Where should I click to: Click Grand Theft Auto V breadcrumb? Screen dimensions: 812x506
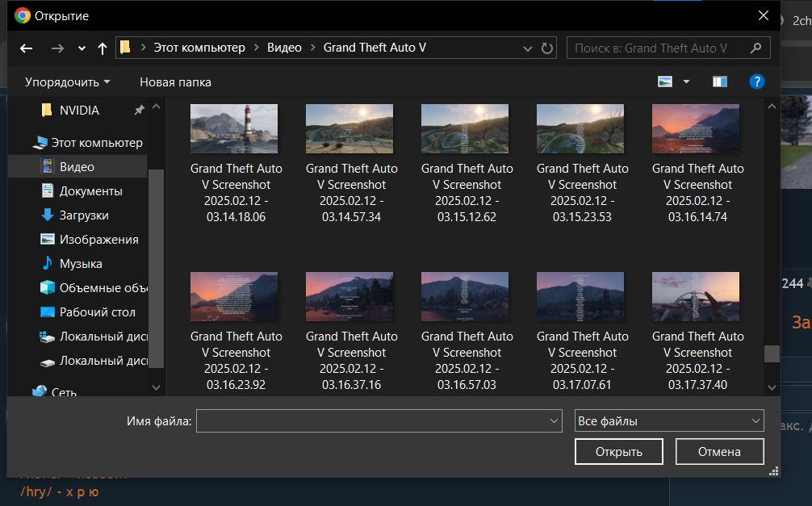pyautogui.click(x=375, y=48)
